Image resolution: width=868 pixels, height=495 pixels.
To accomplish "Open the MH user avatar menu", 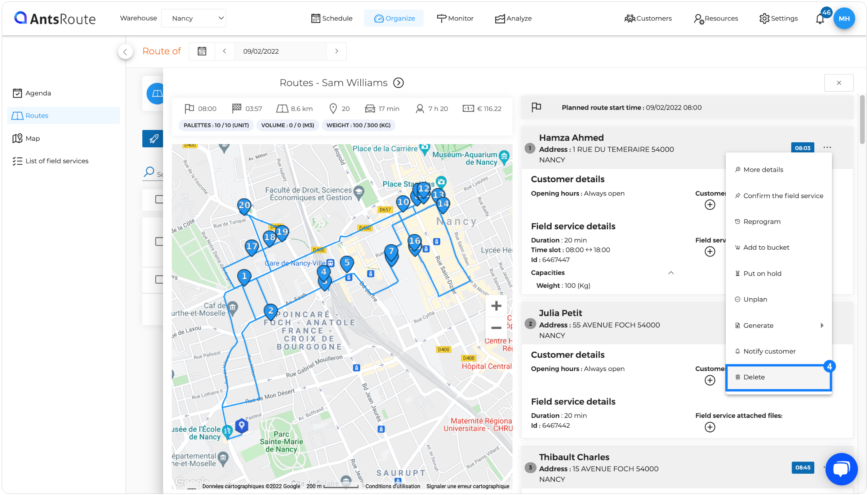I will (x=844, y=18).
